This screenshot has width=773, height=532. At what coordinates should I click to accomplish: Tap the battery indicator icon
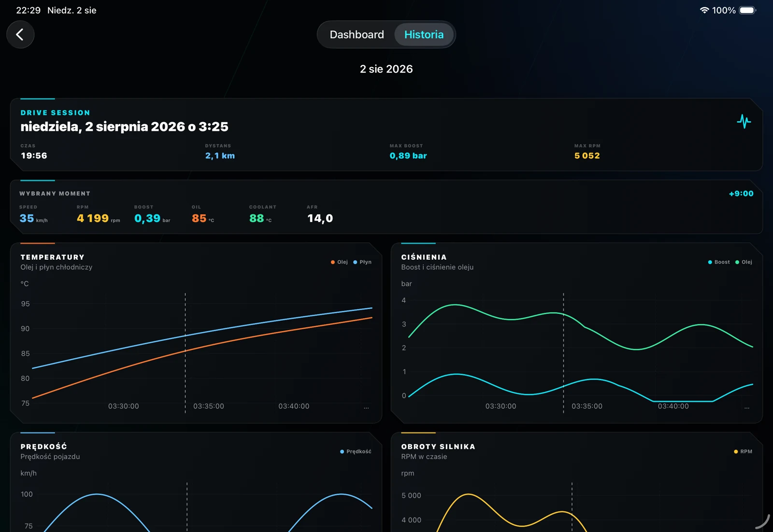747,10
